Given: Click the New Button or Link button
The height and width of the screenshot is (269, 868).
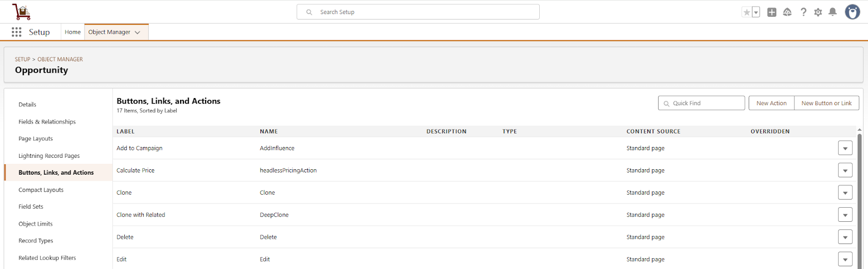Looking at the screenshot, I should point(826,103).
